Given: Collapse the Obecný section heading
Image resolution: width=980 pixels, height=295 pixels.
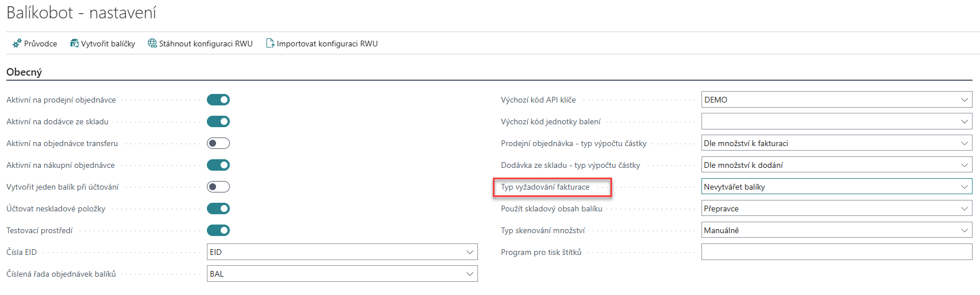Looking at the screenshot, I should pyautogui.click(x=24, y=72).
